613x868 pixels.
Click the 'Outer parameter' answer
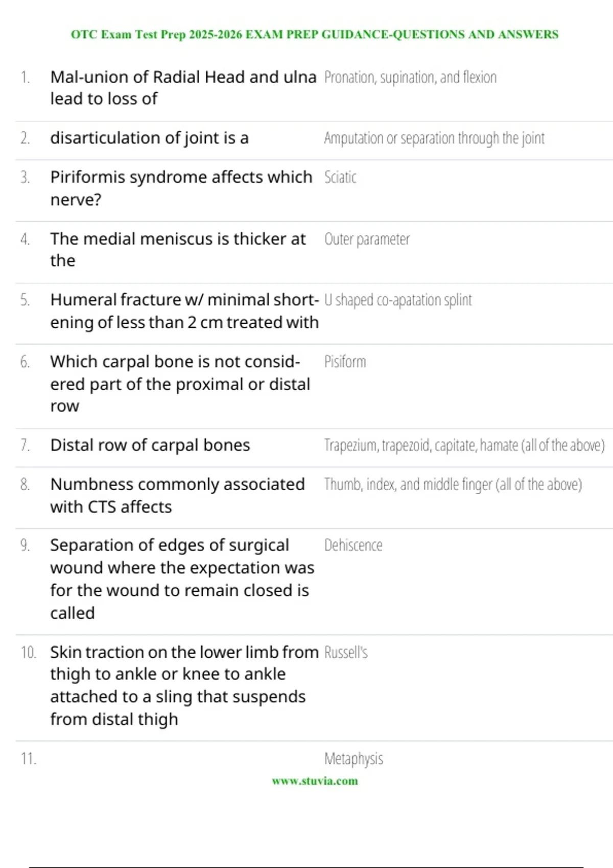[x=367, y=239]
